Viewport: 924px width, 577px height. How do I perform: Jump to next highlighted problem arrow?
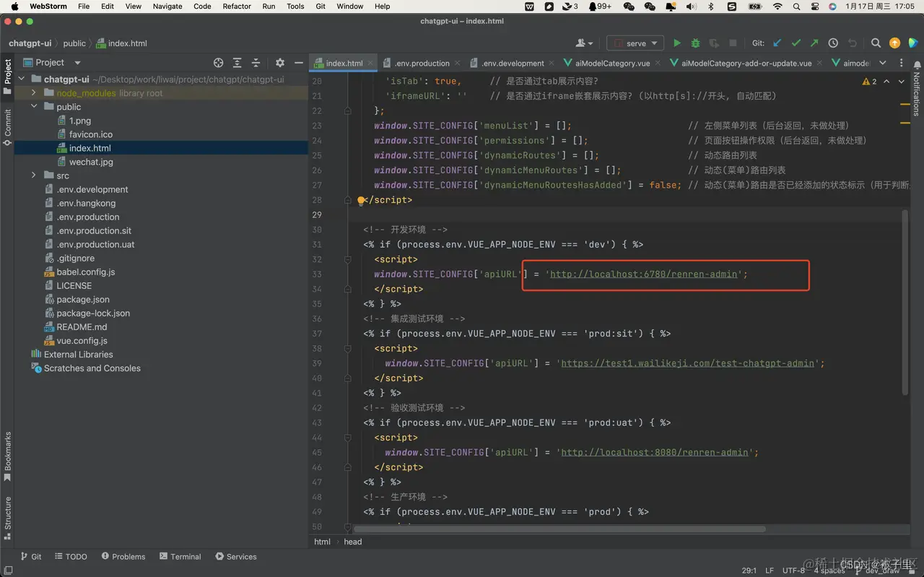[x=901, y=82]
